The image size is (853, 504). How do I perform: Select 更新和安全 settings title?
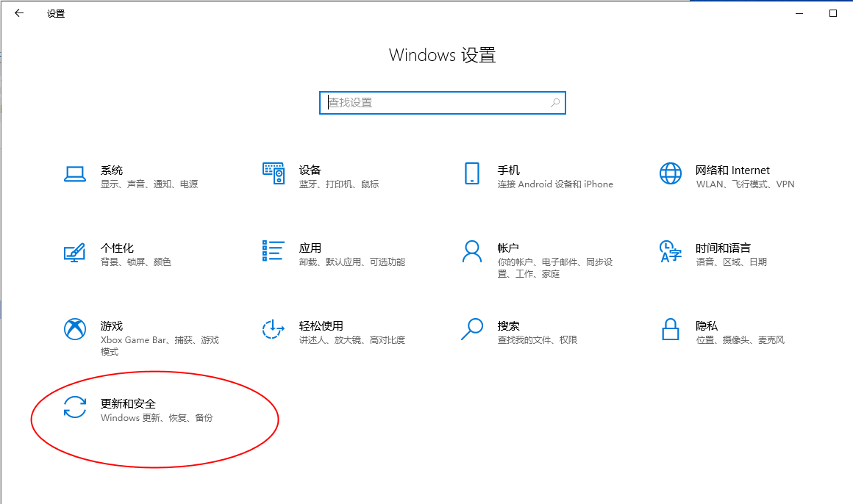(129, 403)
